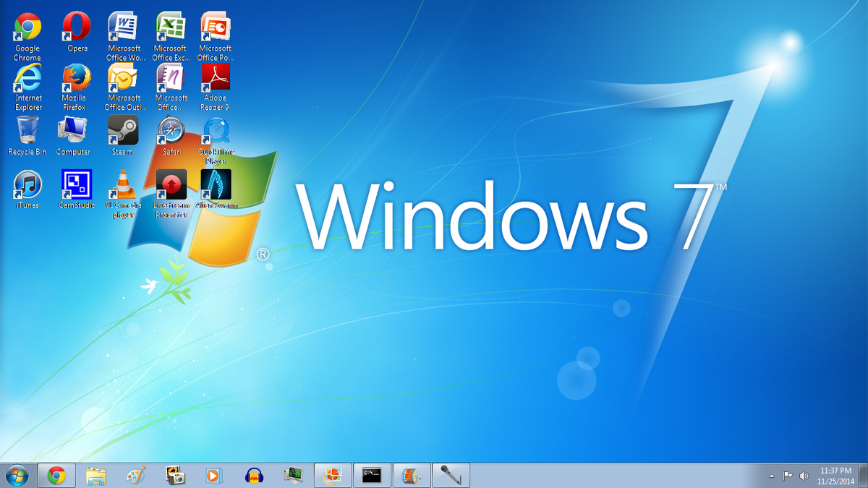Open the volume speaker icon in tray
Image resolution: width=868 pixels, height=488 pixels.
(804, 476)
